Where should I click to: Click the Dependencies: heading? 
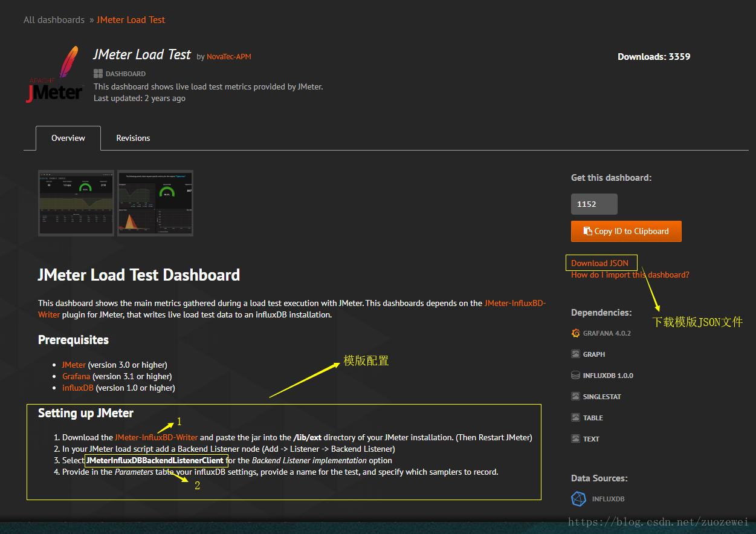[x=601, y=313]
